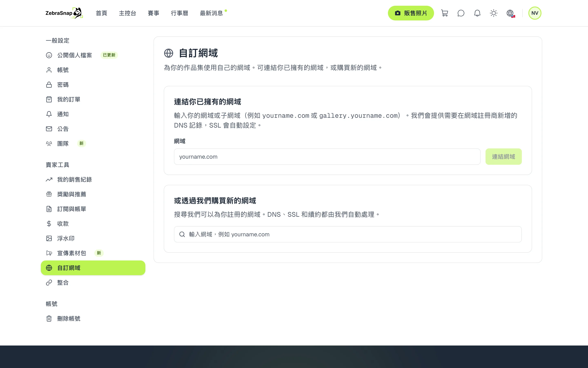Click the lock icon beside 密碼
This screenshot has height=368, width=588.
coord(49,85)
